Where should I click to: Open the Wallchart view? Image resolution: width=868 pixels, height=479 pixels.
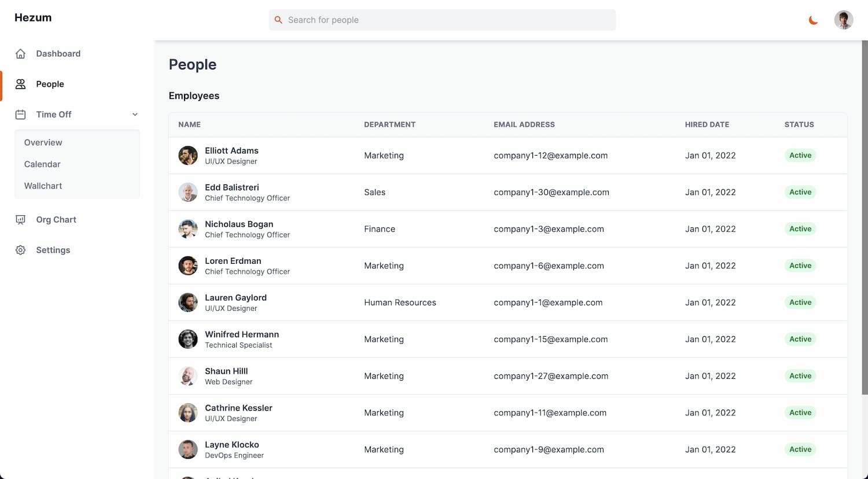coord(43,186)
